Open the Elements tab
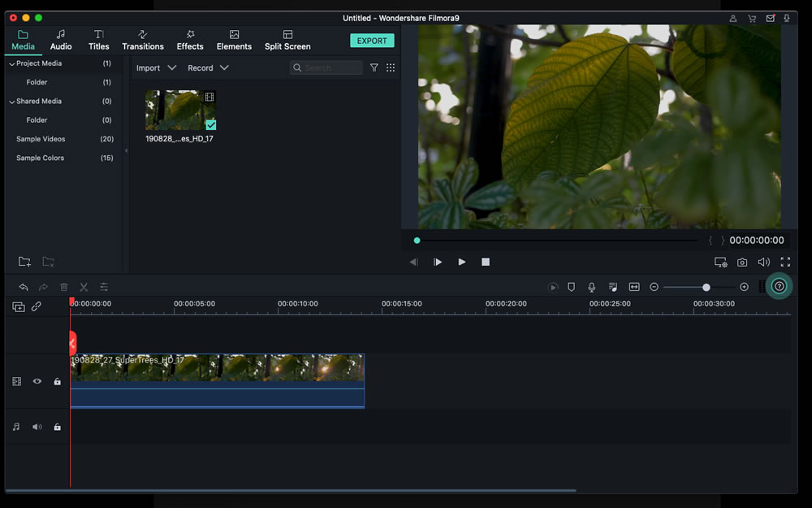812x508 pixels. pos(234,40)
